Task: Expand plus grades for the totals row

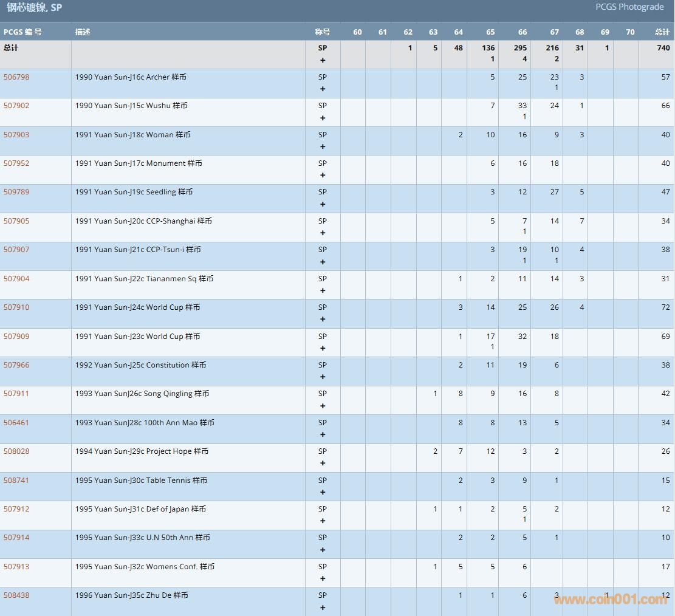Action: pos(323,60)
